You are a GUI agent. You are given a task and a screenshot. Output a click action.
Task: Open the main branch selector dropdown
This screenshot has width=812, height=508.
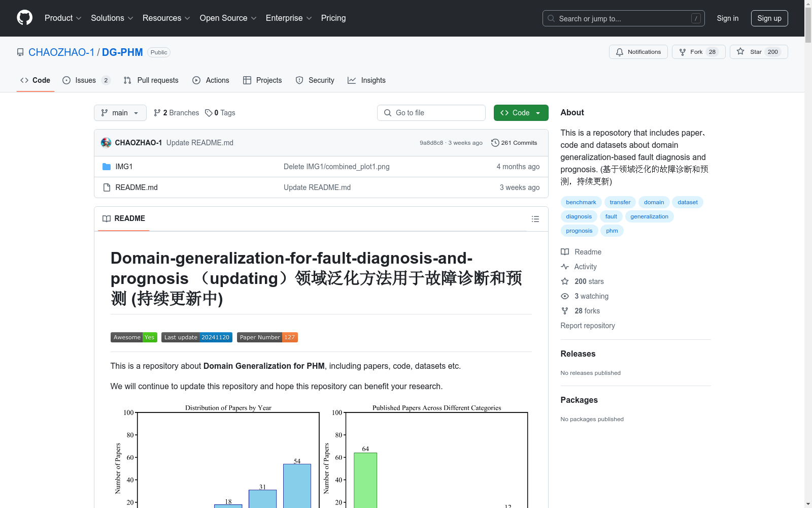(120, 113)
